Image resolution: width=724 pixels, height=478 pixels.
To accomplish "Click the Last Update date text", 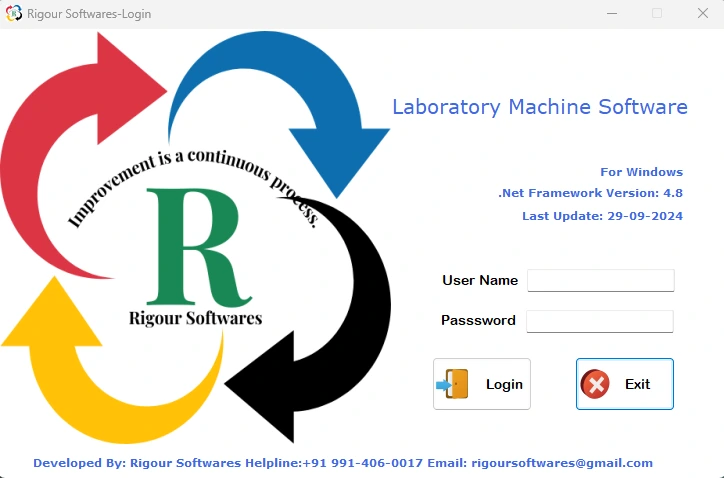I will [602, 216].
